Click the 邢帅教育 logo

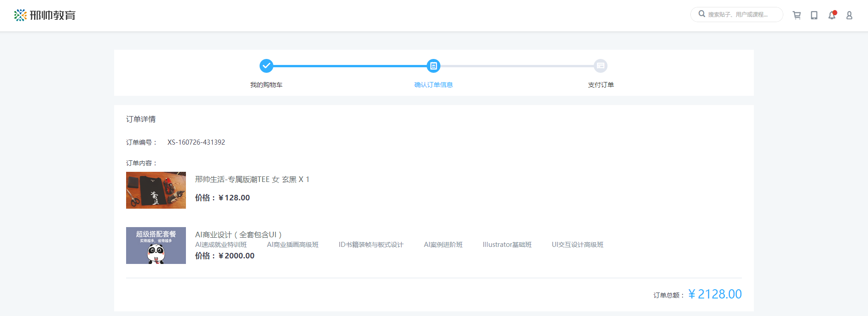point(45,15)
